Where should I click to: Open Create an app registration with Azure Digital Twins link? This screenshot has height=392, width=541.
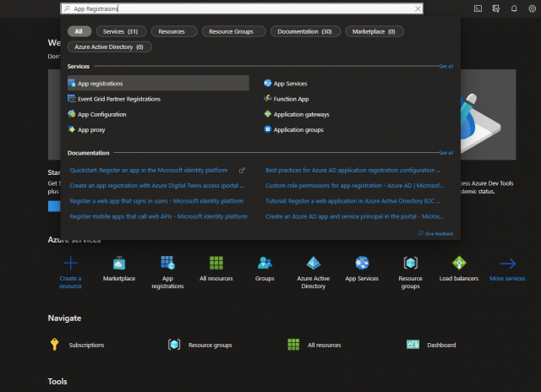[157, 186]
